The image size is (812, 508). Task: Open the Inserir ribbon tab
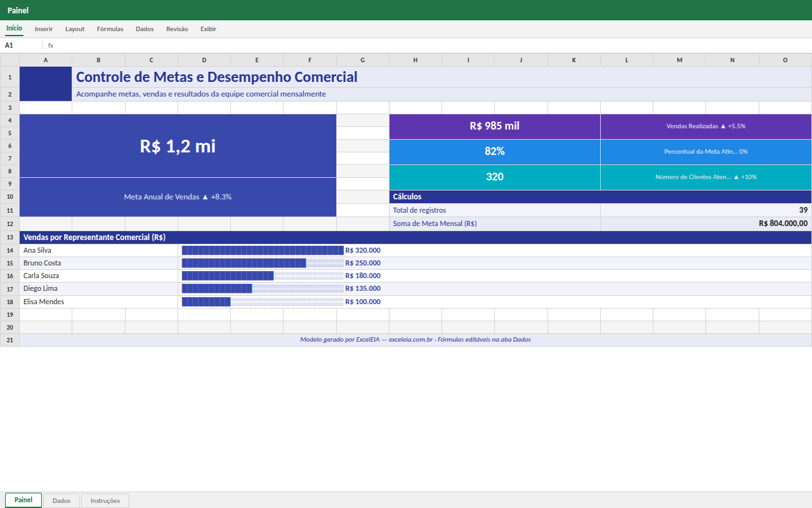pos(44,29)
